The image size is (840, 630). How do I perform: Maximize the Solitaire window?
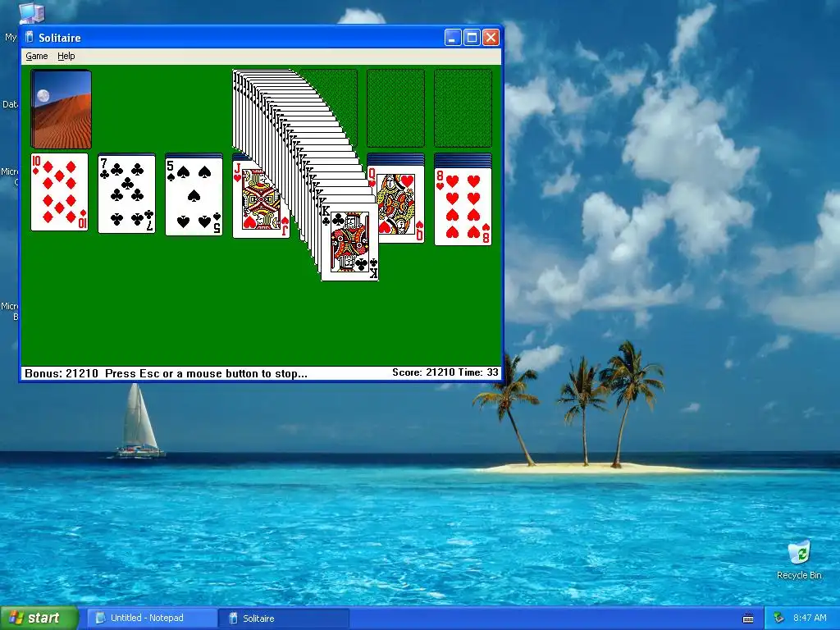(x=472, y=38)
